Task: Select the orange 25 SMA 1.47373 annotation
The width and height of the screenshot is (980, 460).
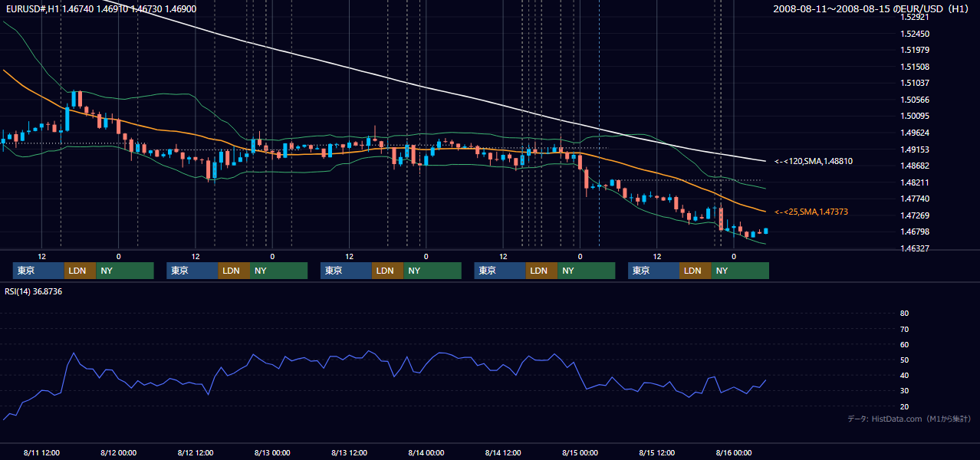Action: [x=811, y=212]
